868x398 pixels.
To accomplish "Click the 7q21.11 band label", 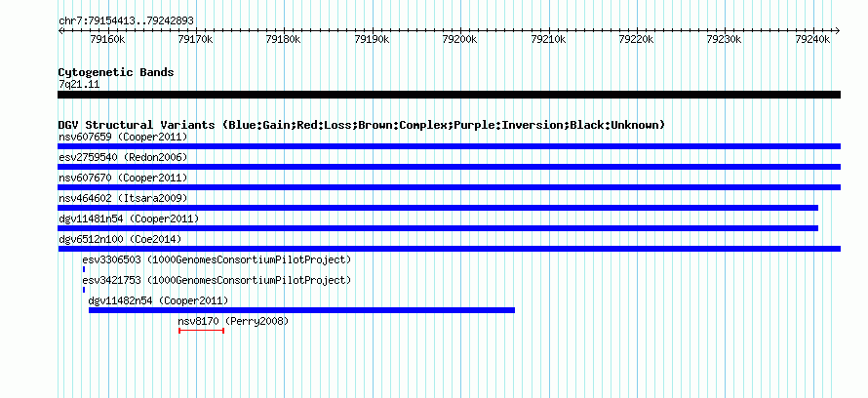I will tap(79, 84).
